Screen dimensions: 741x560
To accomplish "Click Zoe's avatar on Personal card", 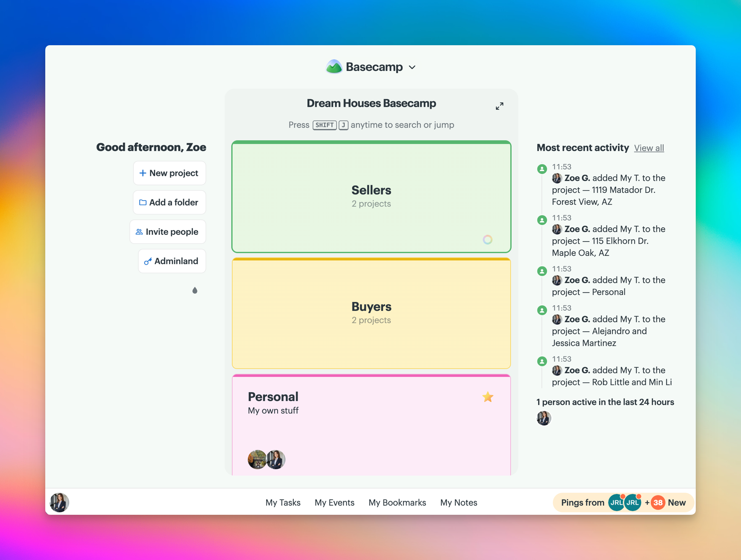I will click(276, 459).
